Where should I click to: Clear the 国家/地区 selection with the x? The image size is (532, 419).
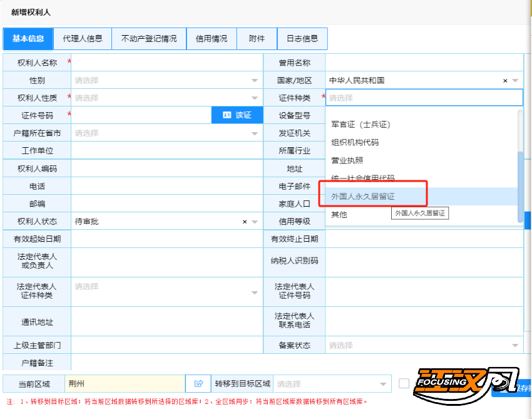[x=505, y=81]
